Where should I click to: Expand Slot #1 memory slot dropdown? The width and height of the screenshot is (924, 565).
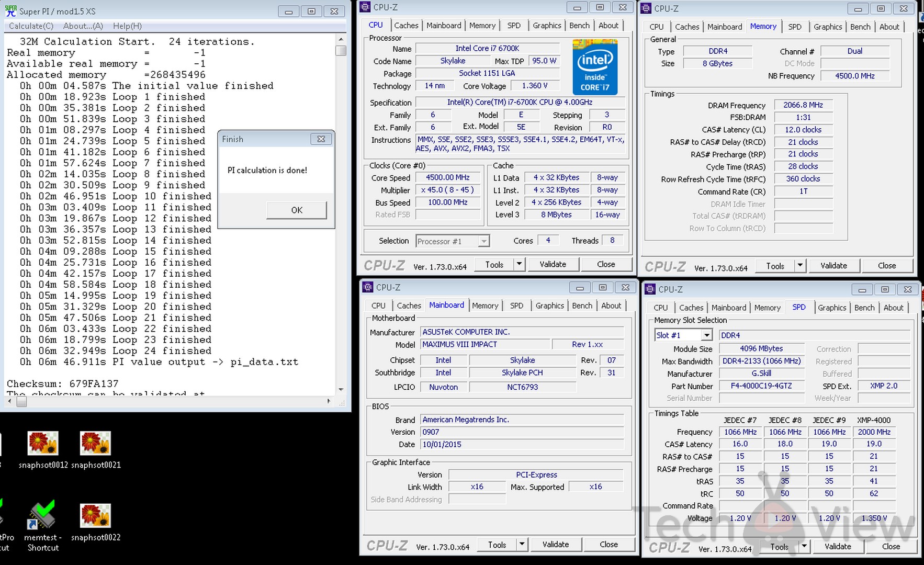[x=707, y=335]
